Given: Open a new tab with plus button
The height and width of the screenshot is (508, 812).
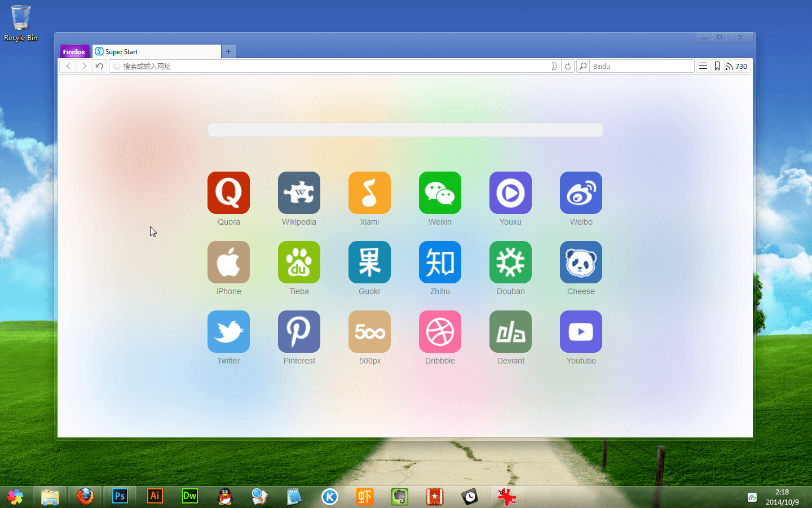Looking at the screenshot, I should [x=228, y=51].
